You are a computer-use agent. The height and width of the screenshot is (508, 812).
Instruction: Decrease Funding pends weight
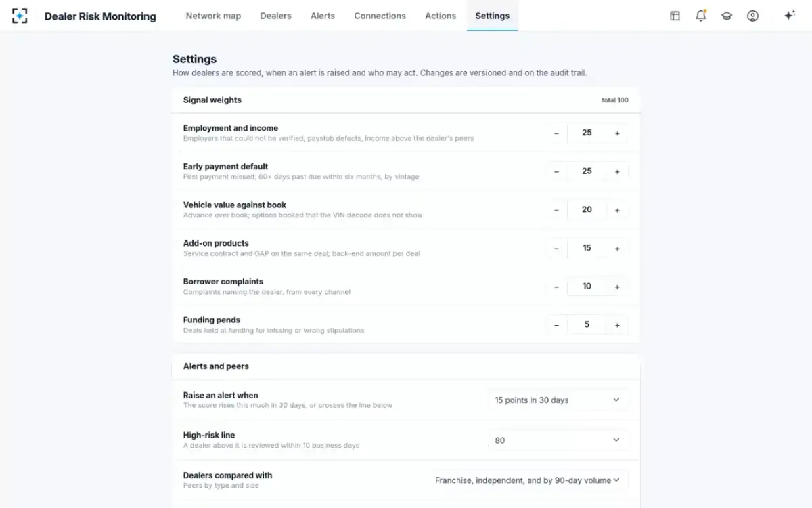(x=556, y=325)
